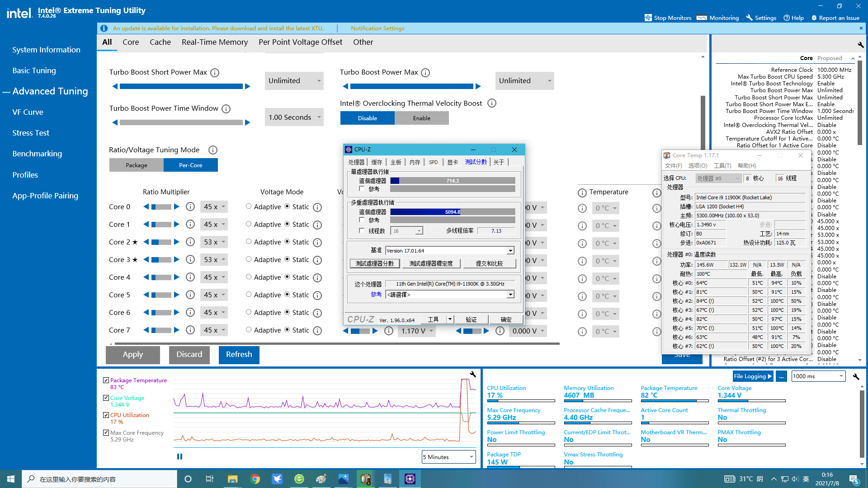Show info icon for Core 4 ratio

click(x=190, y=277)
